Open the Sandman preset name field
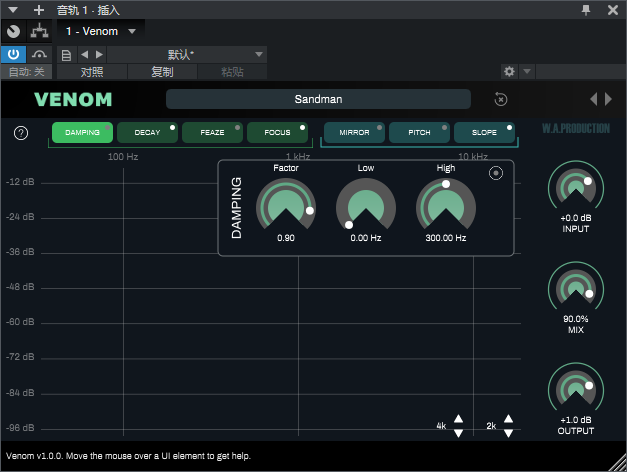 point(318,99)
